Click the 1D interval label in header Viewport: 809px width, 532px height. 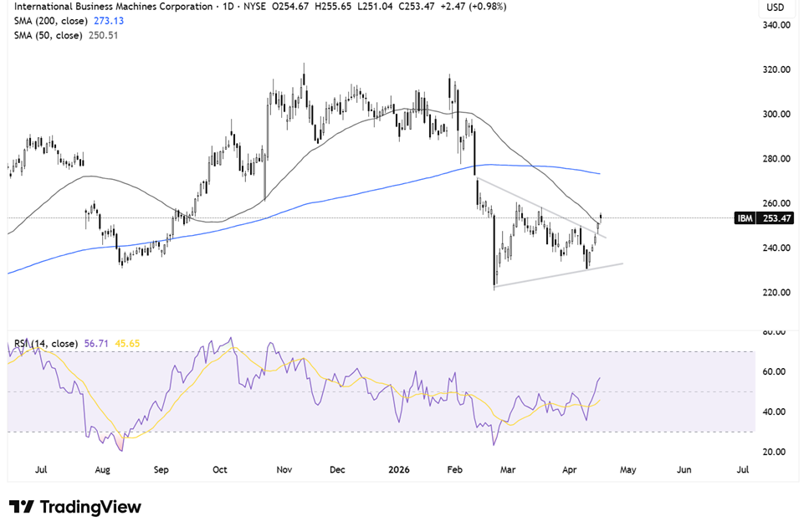pyautogui.click(x=228, y=7)
